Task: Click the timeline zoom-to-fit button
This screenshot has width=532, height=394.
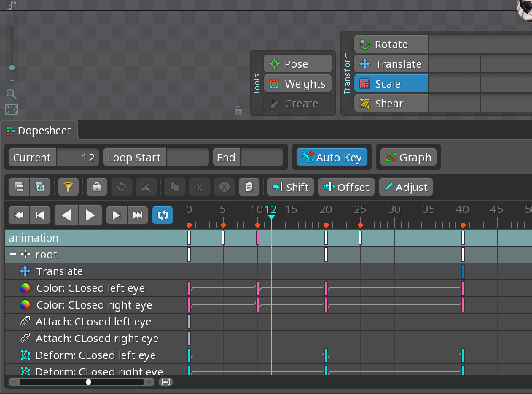Action: (165, 382)
